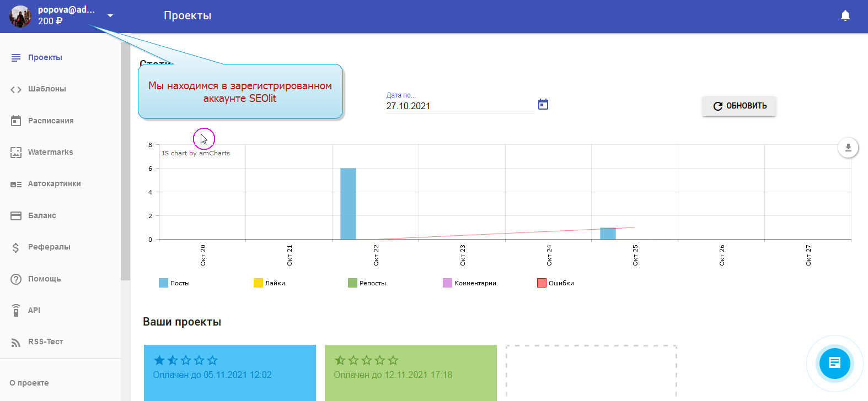
Task: Click the RSS-Тест feed icon
Action: 16,342
